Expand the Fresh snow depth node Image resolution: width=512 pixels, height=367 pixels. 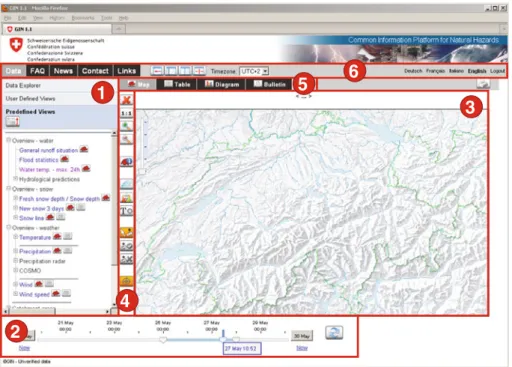[x=15, y=198]
